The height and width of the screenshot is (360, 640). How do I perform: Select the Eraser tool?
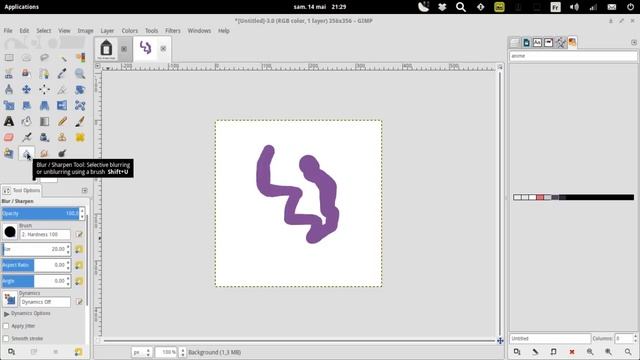[9, 138]
